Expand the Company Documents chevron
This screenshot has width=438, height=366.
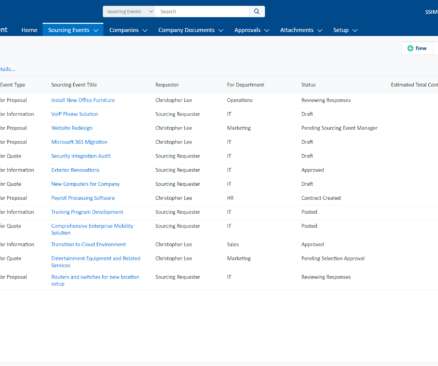tap(221, 30)
